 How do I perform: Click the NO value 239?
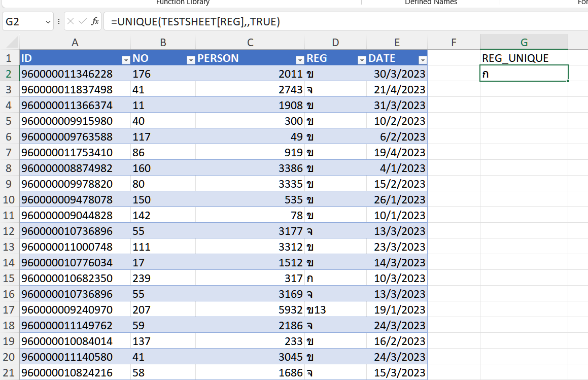point(163,279)
